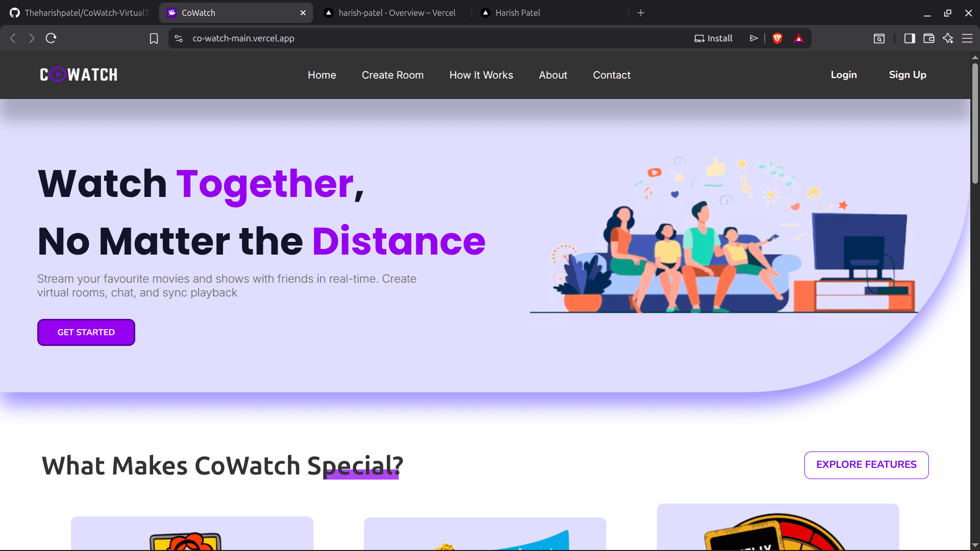Switch to Harish Patel tab

click(551, 13)
